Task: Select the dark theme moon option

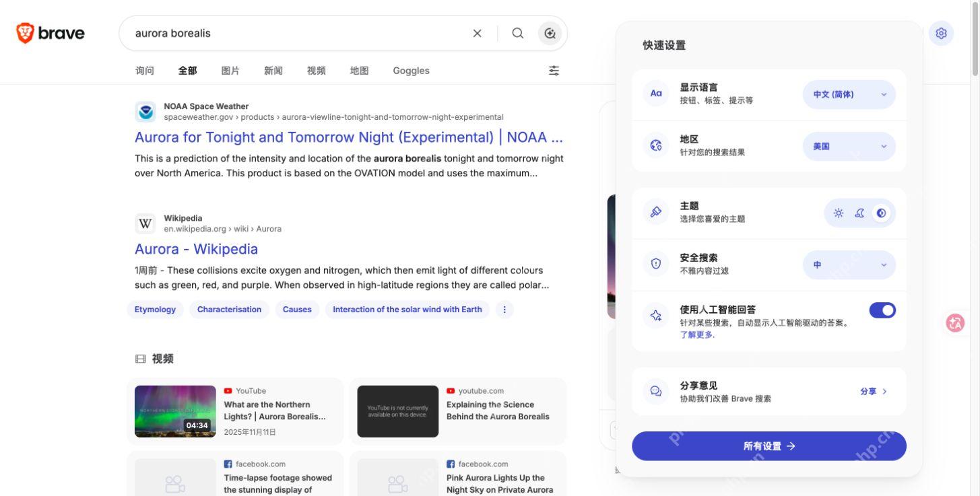Action: coord(859,213)
